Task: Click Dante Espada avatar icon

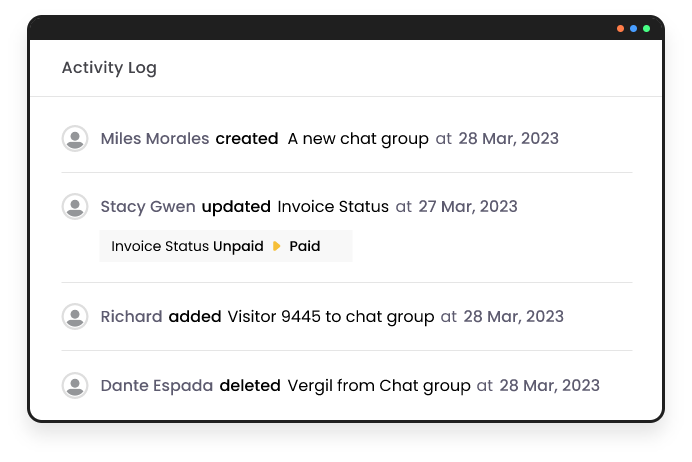Action: (x=75, y=385)
